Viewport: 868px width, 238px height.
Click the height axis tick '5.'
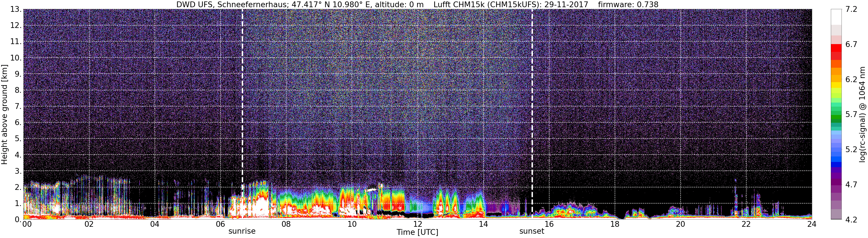coord(18,139)
